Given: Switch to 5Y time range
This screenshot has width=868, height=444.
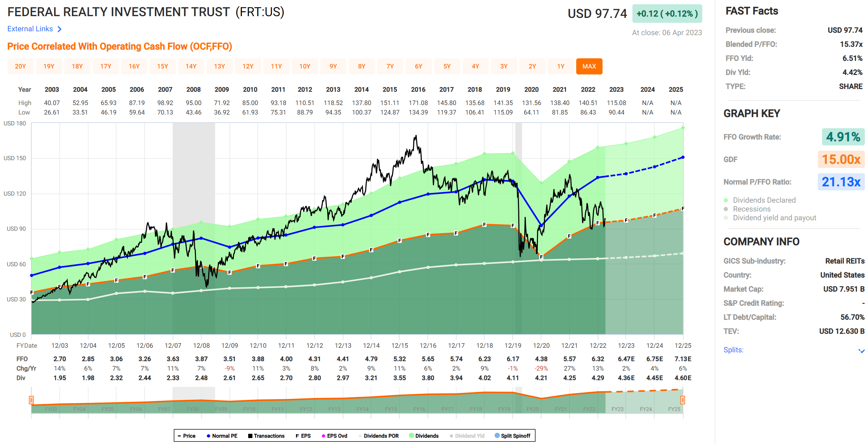Looking at the screenshot, I should (447, 66).
